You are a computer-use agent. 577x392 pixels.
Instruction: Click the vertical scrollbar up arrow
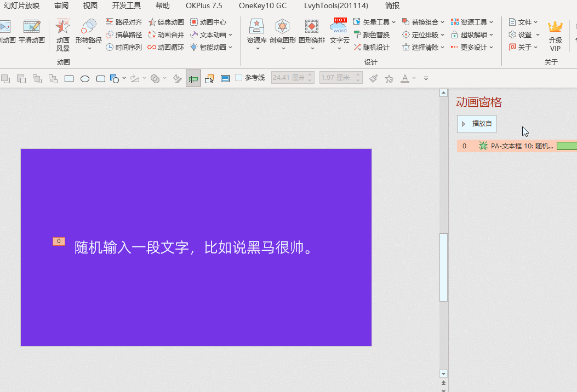pos(443,93)
